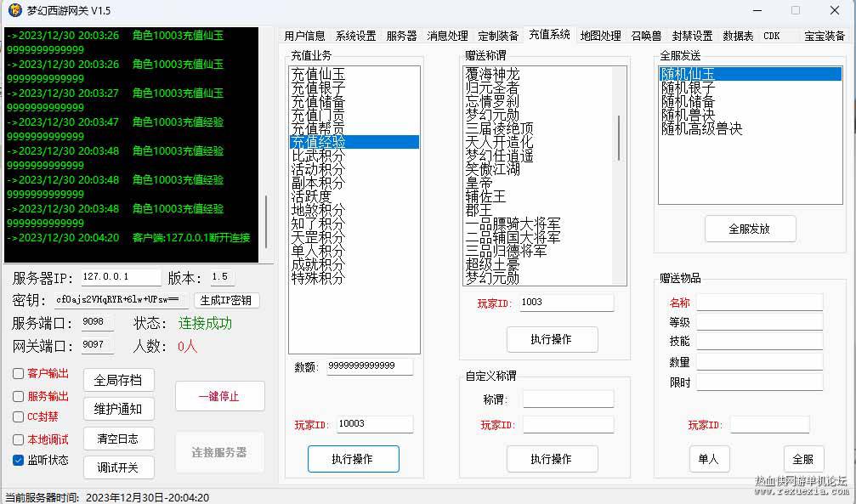Click 玩家ID field containing 1003
Viewport: 856px width, 504px height.
(x=567, y=303)
